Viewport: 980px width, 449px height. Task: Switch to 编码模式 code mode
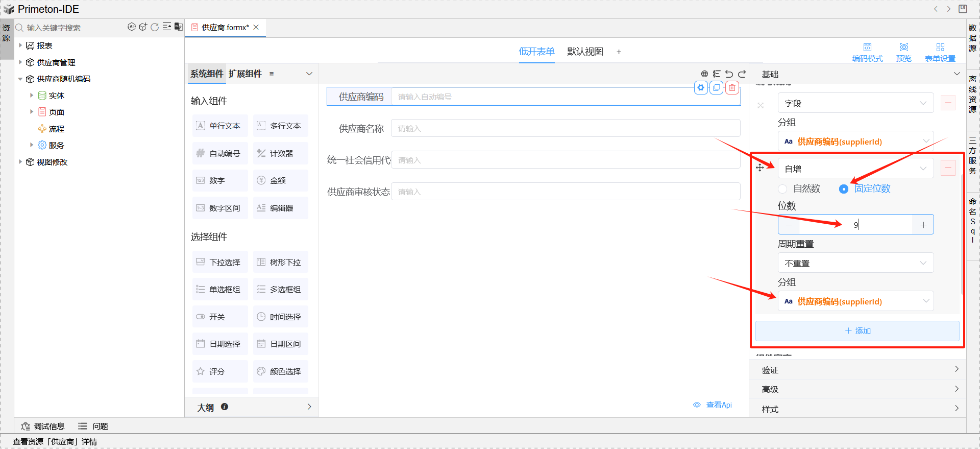[x=867, y=52]
